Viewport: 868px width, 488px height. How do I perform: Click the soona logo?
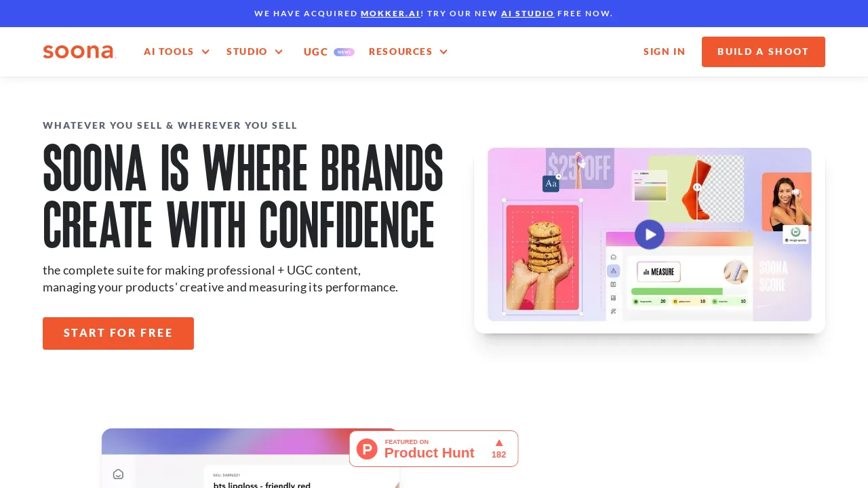tap(79, 52)
